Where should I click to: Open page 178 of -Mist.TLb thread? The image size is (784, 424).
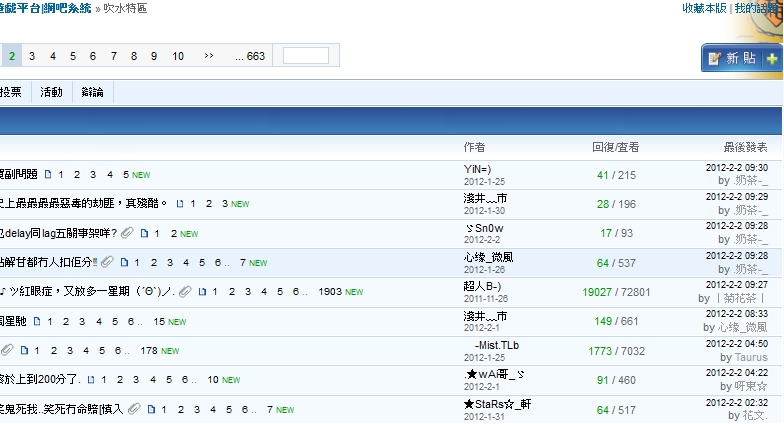click(x=149, y=350)
